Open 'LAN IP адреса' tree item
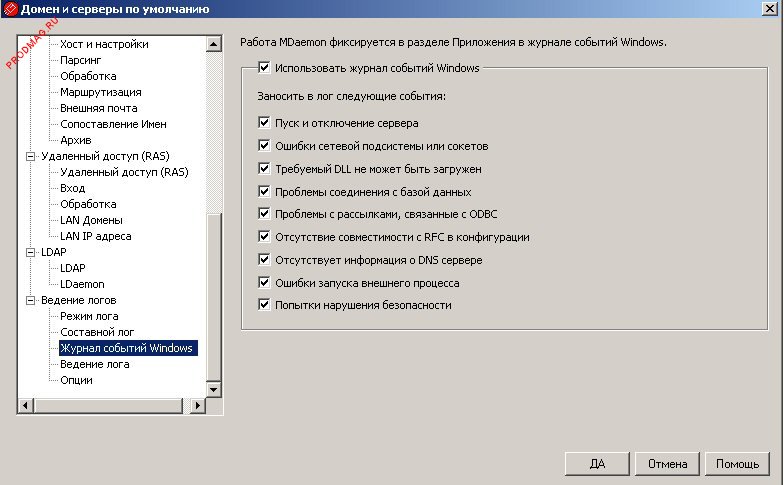The height and width of the screenshot is (485, 784). point(95,236)
